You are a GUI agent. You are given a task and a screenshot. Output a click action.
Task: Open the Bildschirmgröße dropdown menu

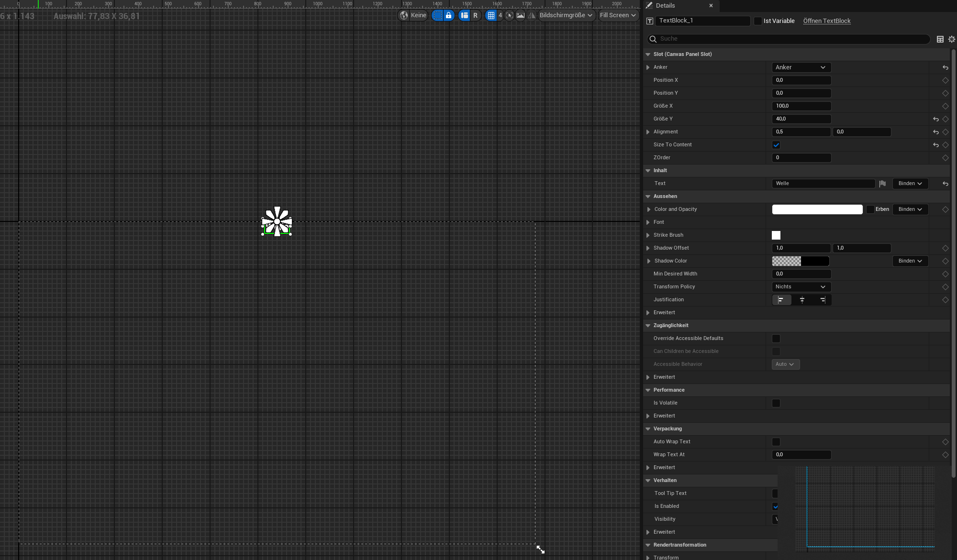tap(566, 15)
